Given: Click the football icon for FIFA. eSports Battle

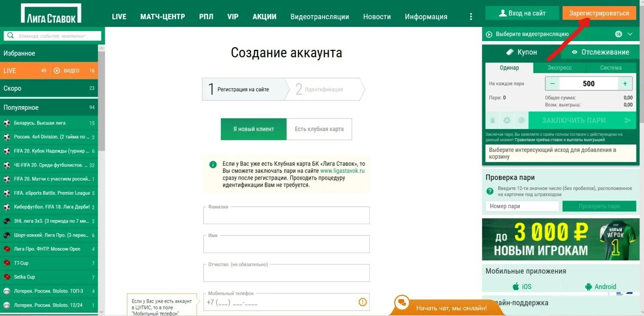Looking at the screenshot, I should tap(7, 193).
